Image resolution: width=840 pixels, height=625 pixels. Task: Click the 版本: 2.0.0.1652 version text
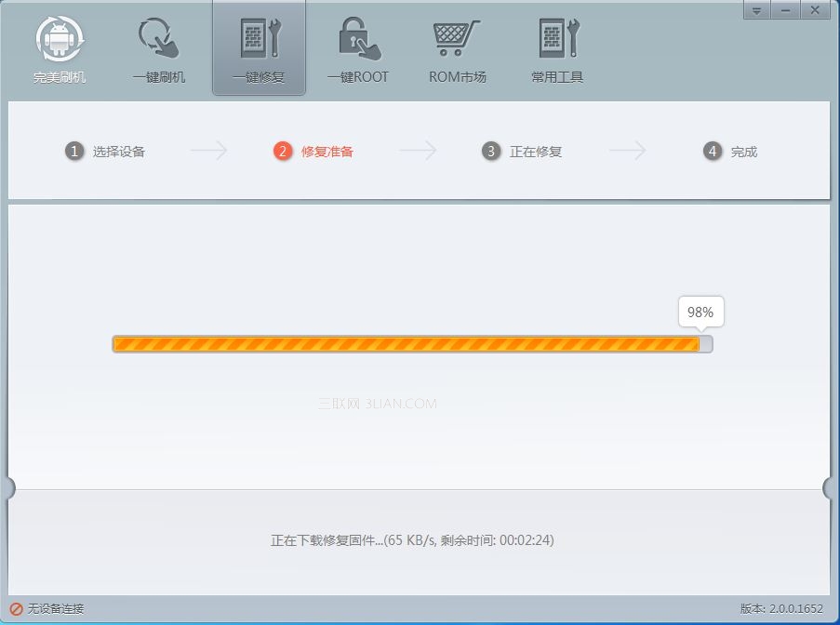[x=781, y=609]
